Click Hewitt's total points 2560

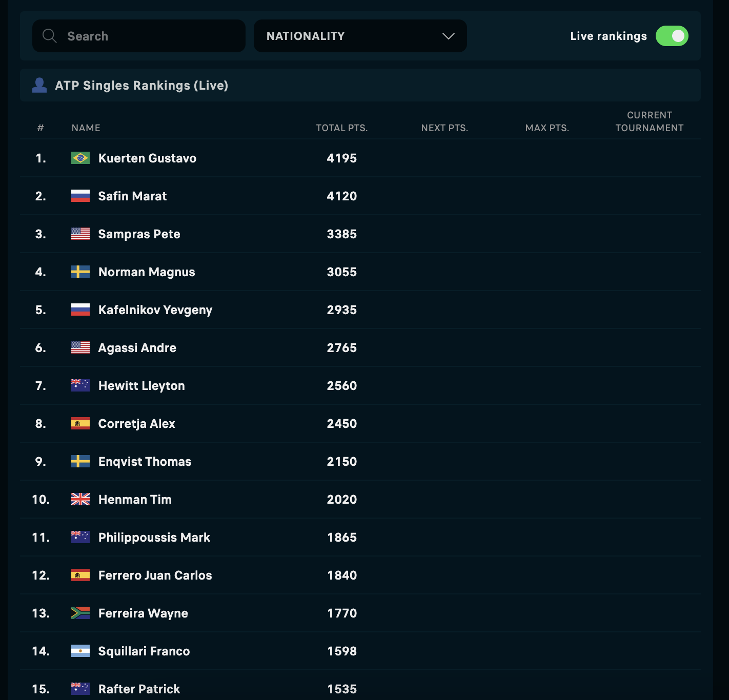342,386
